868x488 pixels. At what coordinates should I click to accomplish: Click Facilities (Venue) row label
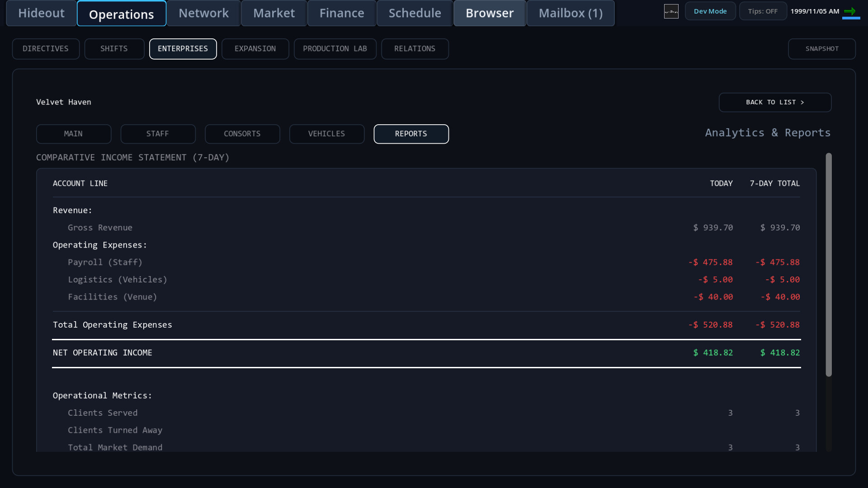pos(112,297)
